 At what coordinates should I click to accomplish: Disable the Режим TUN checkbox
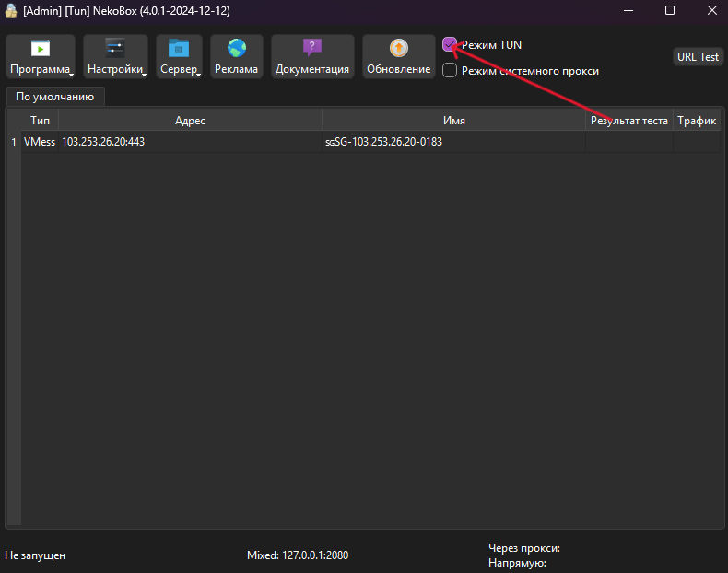pos(450,45)
